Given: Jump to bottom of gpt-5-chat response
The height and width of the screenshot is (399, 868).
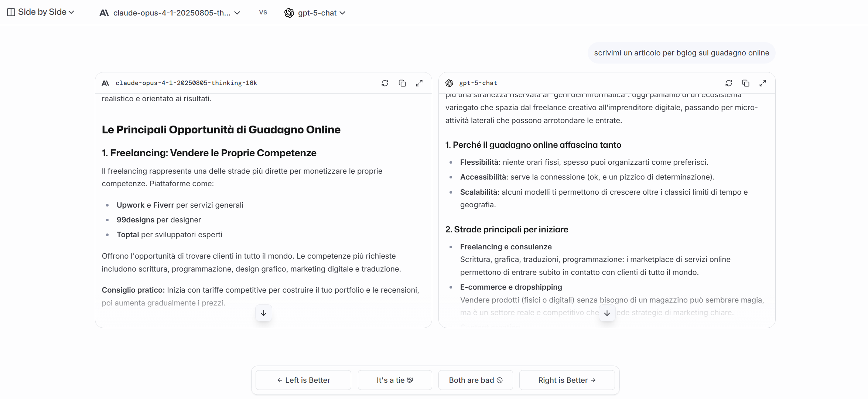Looking at the screenshot, I should pyautogui.click(x=607, y=313).
